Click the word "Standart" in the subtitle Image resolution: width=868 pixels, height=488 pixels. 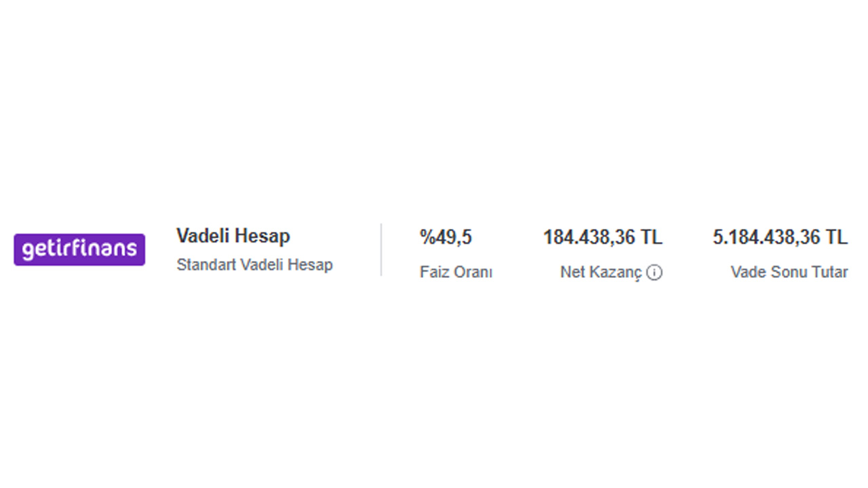coord(203,264)
